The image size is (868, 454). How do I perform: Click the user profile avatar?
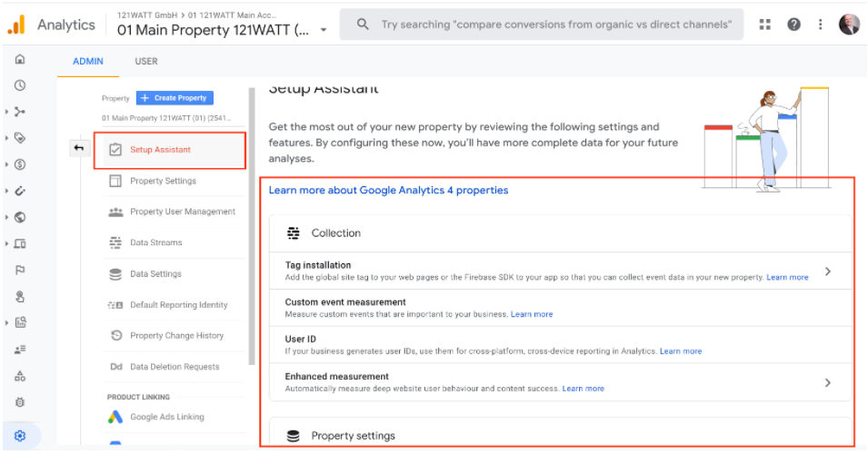tap(849, 25)
